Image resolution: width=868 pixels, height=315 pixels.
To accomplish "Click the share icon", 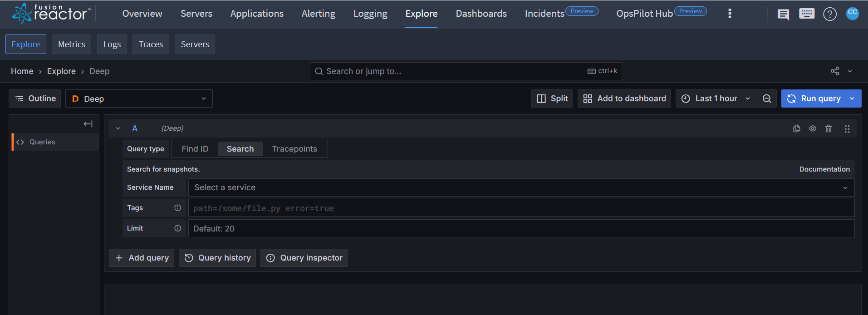I will click(x=835, y=71).
